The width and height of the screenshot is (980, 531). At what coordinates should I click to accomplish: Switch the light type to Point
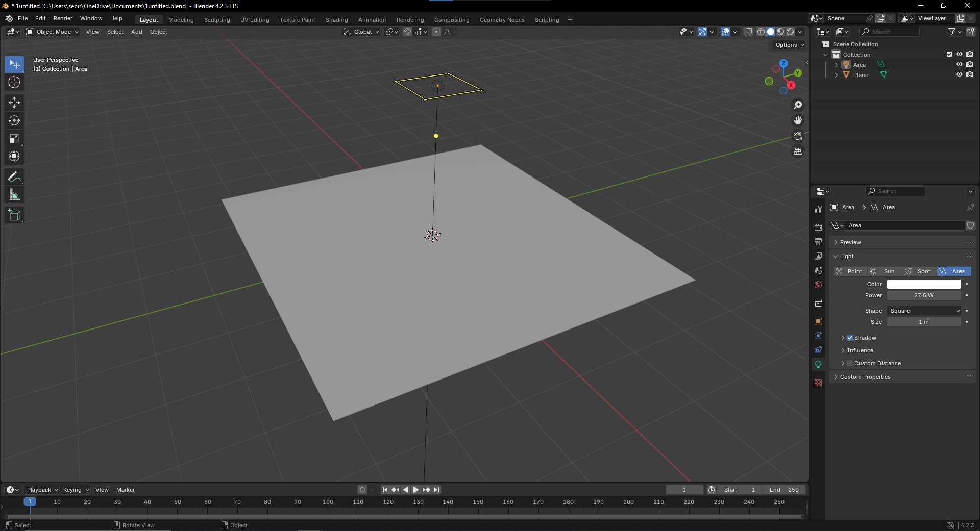[849, 271]
